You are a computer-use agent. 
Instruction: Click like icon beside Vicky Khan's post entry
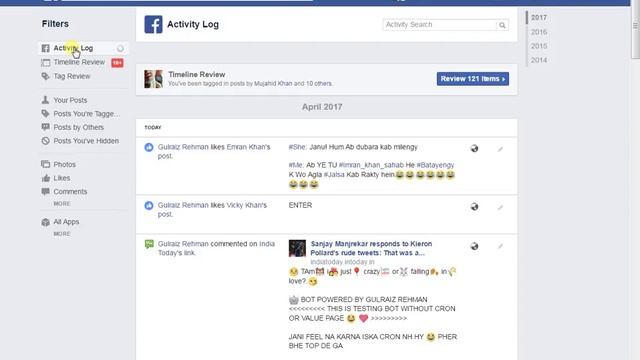[149, 205]
